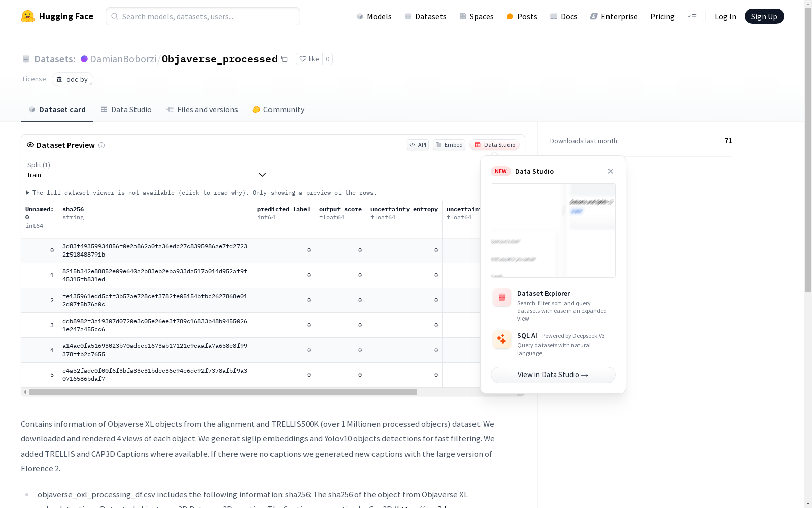This screenshot has width=812, height=508.
Task: Click the Dataset Explorer icon
Action: (501, 298)
